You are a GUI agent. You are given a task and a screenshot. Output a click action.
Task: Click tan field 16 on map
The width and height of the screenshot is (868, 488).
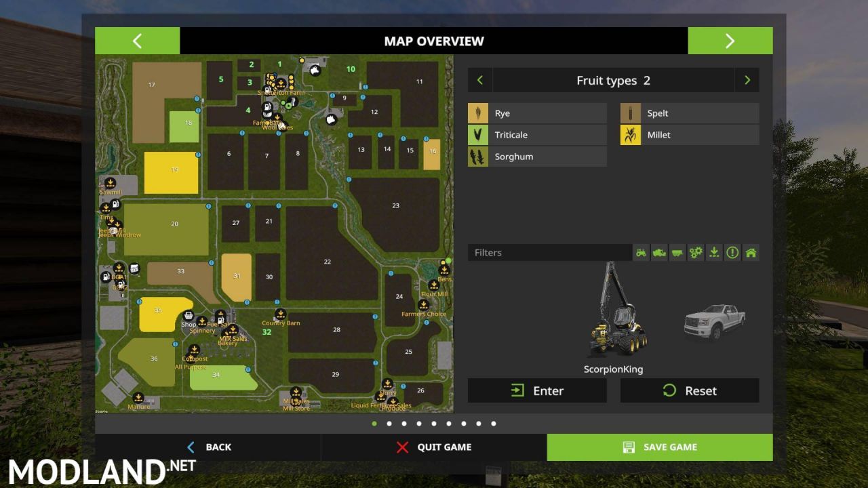432,155
